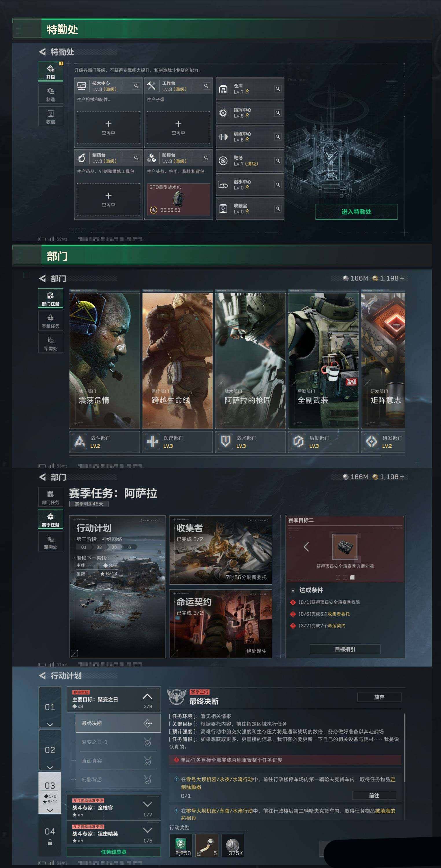The width and height of the screenshot is (441, 868).
Task: Expand stage 02 in action plan
Action: tap(50, 750)
